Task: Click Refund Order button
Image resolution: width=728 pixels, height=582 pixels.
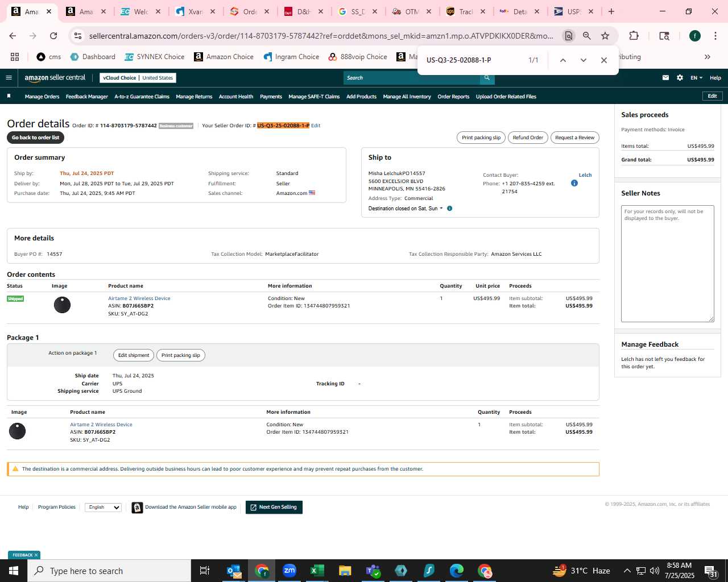Action: pos(528,138)
